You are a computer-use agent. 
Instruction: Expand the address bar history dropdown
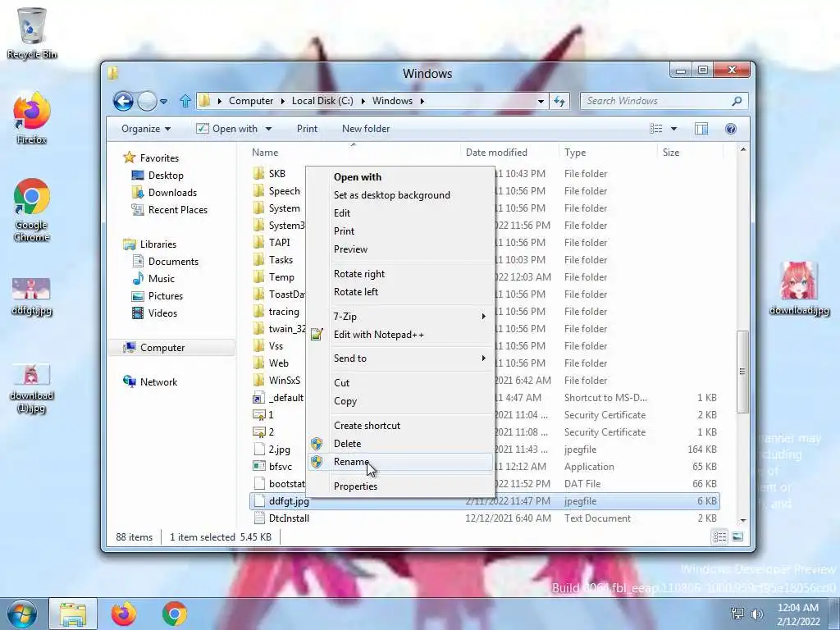click(541, 101)
